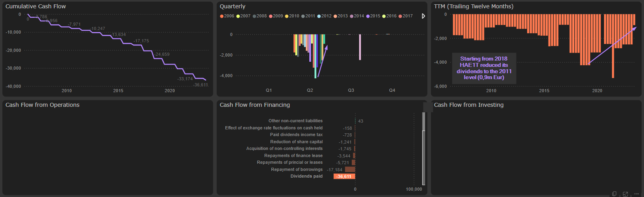This screenshot has height=197, width=644.
Task: Click the Cash Flow from Investing title
Action: point(469,105)
